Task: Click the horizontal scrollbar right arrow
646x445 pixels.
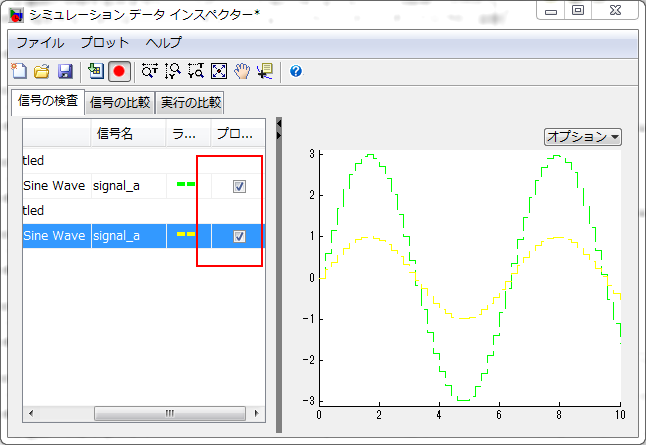Action: [x=257, y=413]
